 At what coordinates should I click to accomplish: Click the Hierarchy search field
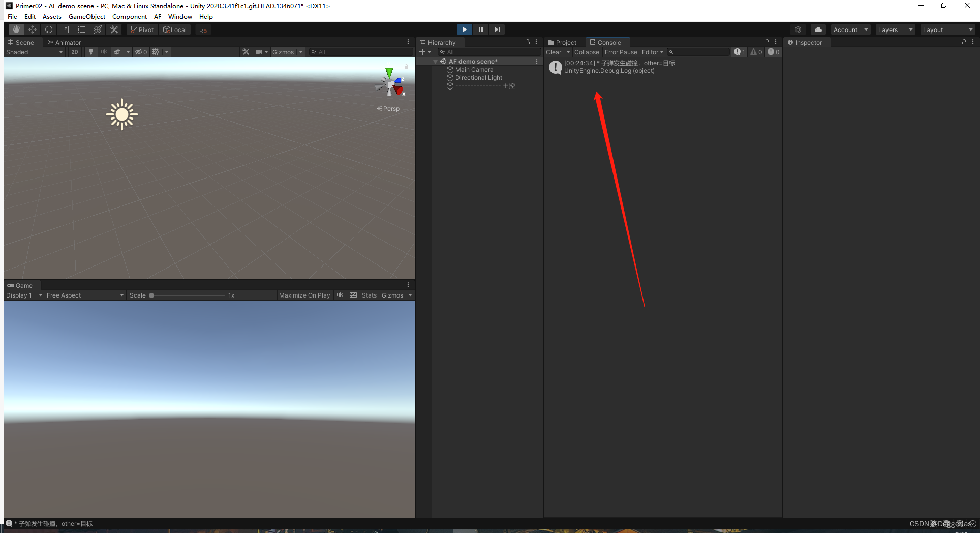tap(489, 52)
